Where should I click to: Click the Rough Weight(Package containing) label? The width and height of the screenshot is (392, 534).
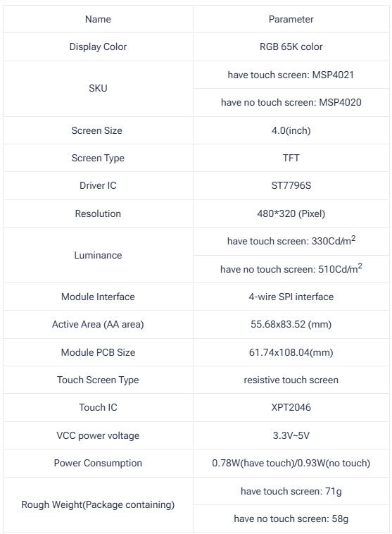coord(98,504)
